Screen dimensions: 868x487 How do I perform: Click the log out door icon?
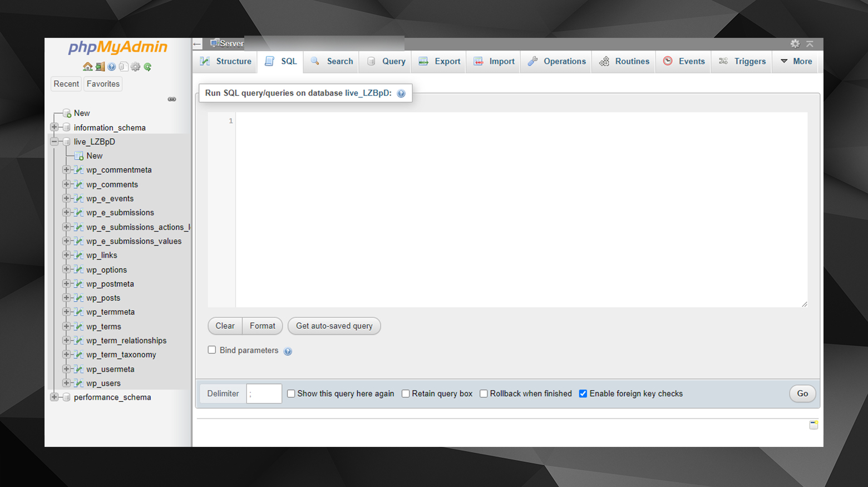pyautogui.click(x=100, y=67)
